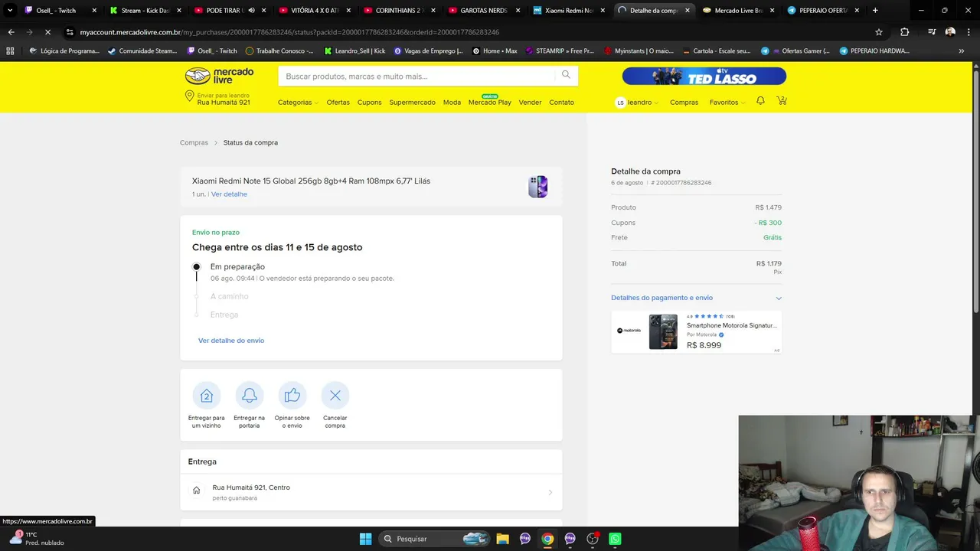The width and height of the screenshot is (980, 551).
Task: Open Ver detalhe do envio link
Action: point(231,341)
